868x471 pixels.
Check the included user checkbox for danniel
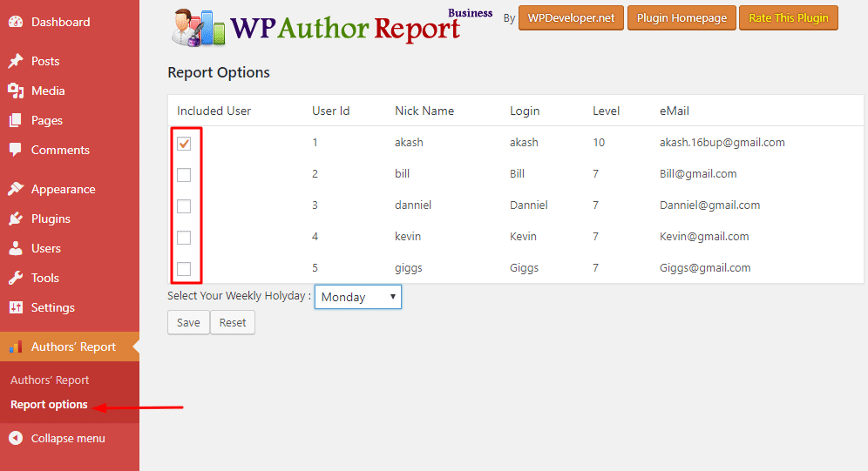(x=184, y=206)
